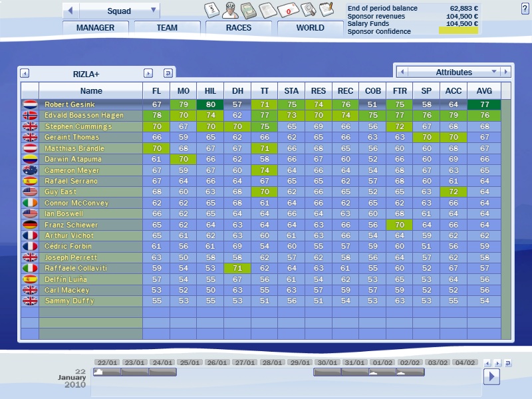Open the Attributes view dropdown
The width and height of the screenshot is (532, 399).
click(x=493, y=72)
